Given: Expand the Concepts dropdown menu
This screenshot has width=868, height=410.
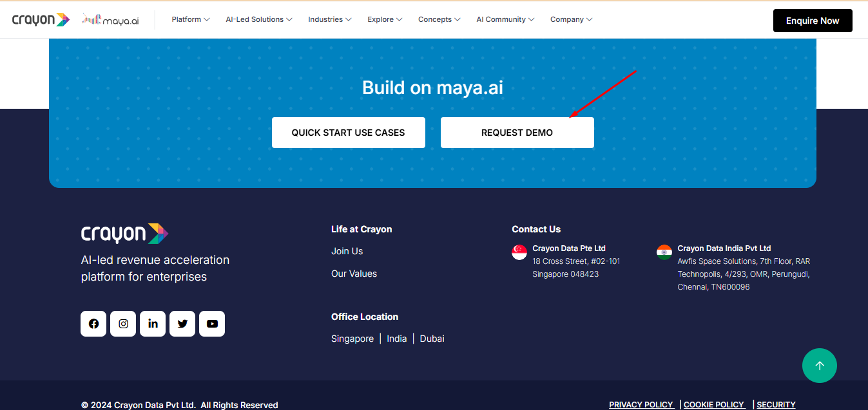Looking at the screenshot, I should point(439,19).
